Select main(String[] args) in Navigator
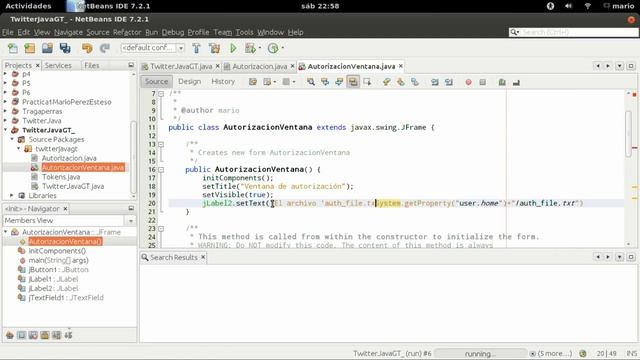 click(58, 260)
